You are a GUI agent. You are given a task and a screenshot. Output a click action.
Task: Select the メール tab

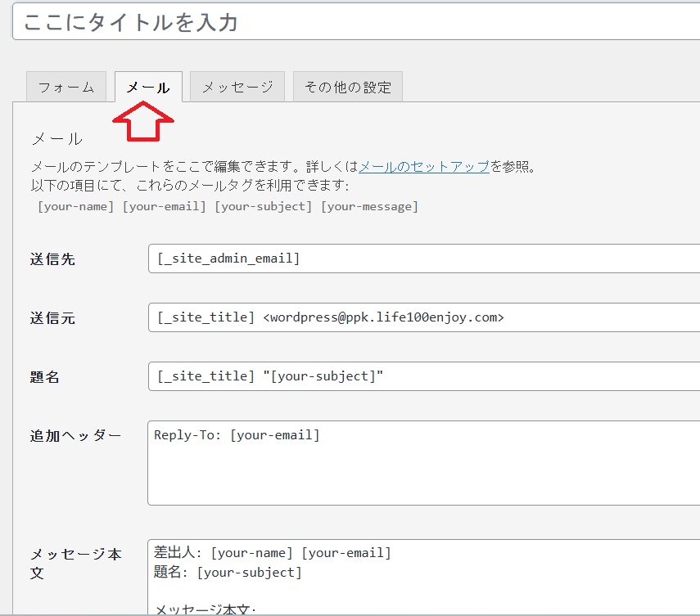[148, 87]
